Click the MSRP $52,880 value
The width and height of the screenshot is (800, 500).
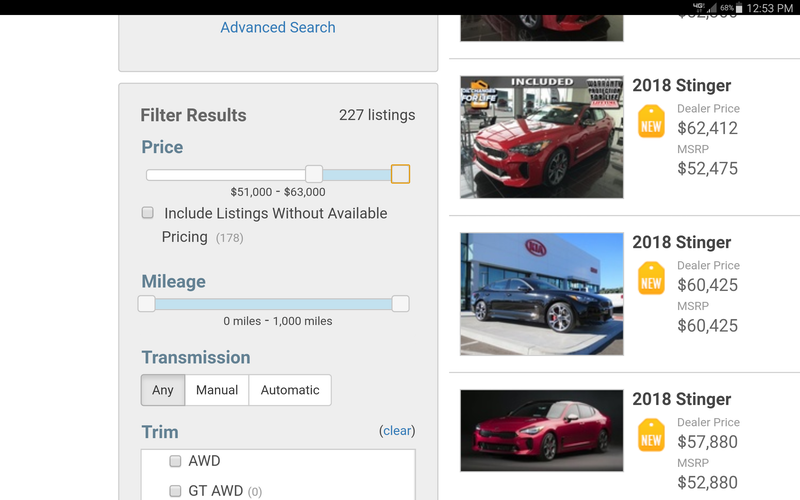[x=707, y=482]
